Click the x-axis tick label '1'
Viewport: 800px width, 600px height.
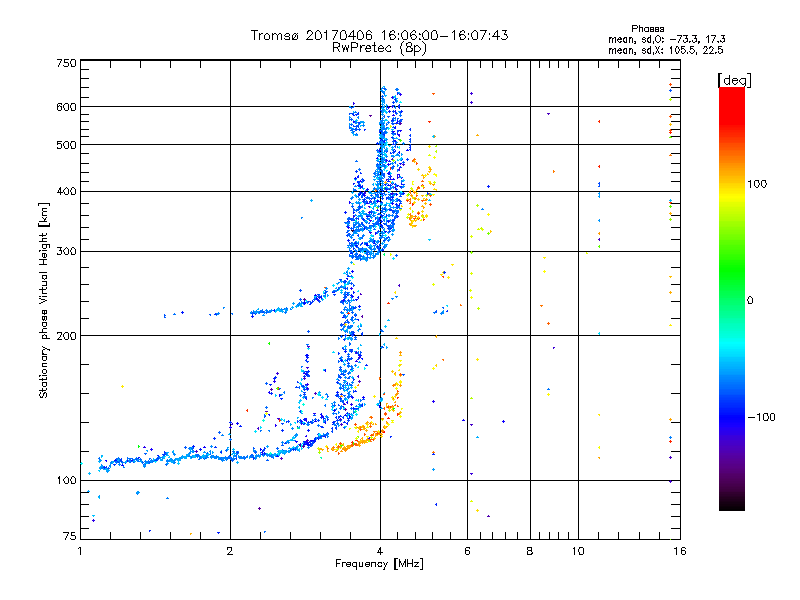click(80, 551)
